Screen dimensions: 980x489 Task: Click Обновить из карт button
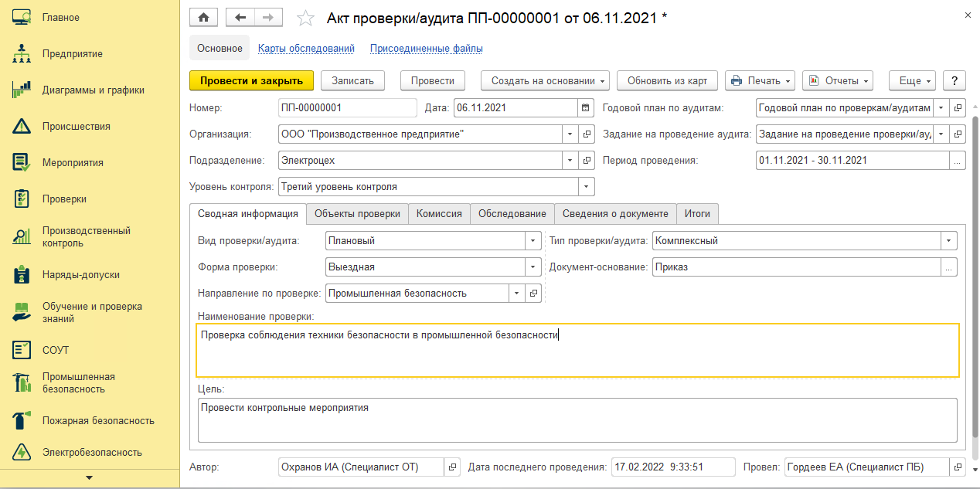668,80
